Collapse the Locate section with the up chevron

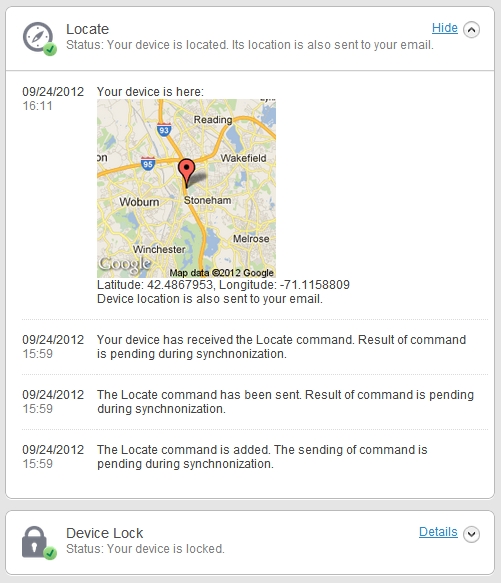471,30
